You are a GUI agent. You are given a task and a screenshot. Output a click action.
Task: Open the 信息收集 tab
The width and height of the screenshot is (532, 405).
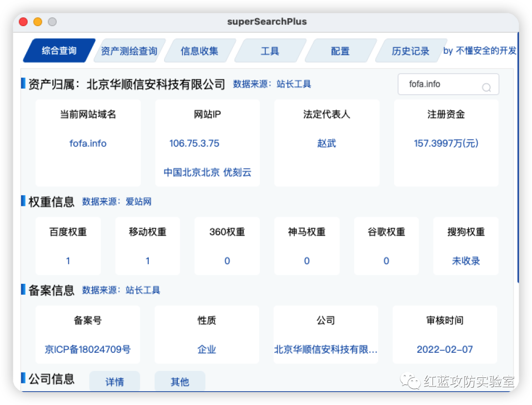tap(199, 51)
